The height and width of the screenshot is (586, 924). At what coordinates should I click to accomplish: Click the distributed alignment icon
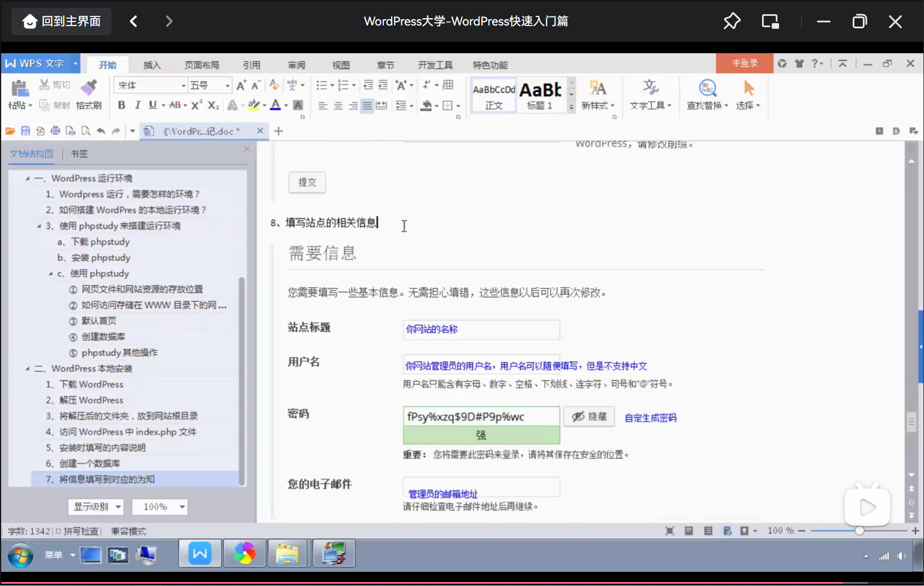point(382,105)
